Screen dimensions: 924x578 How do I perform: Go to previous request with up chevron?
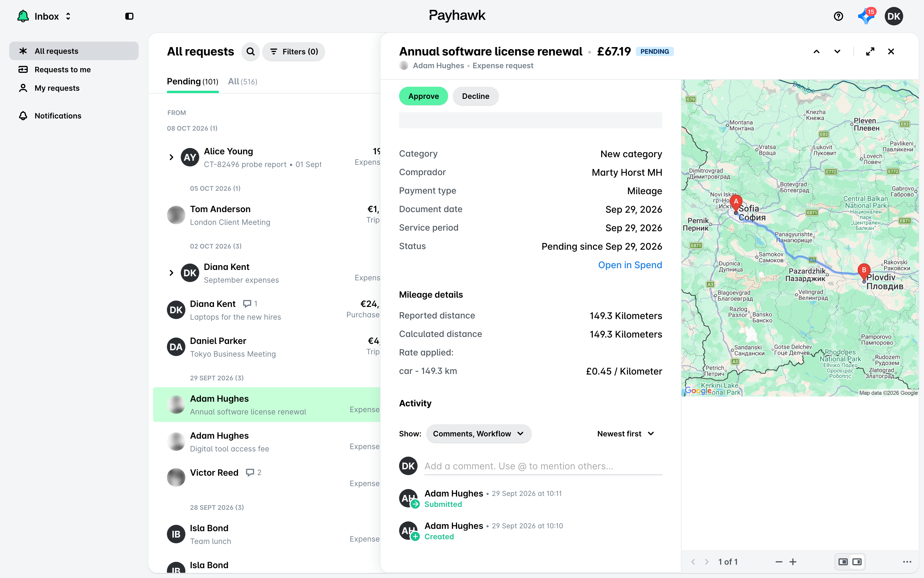(816, 52)
